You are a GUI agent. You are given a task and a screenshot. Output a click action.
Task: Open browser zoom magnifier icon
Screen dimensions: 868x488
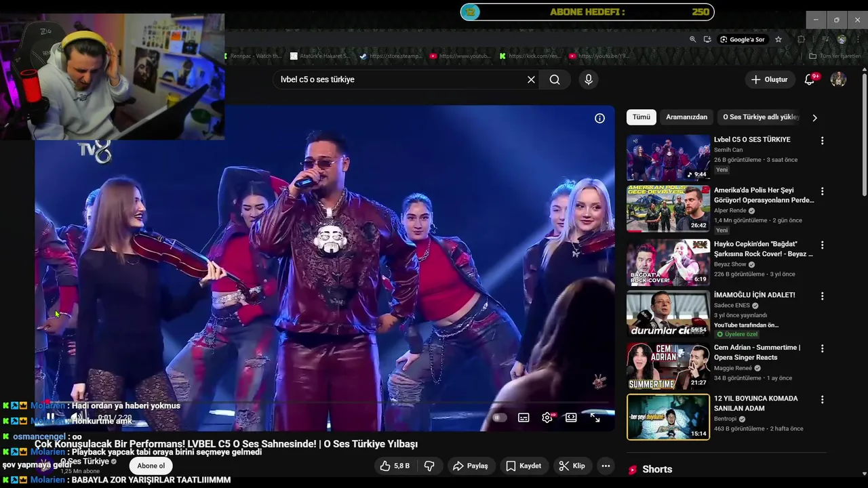pos(692,39)
